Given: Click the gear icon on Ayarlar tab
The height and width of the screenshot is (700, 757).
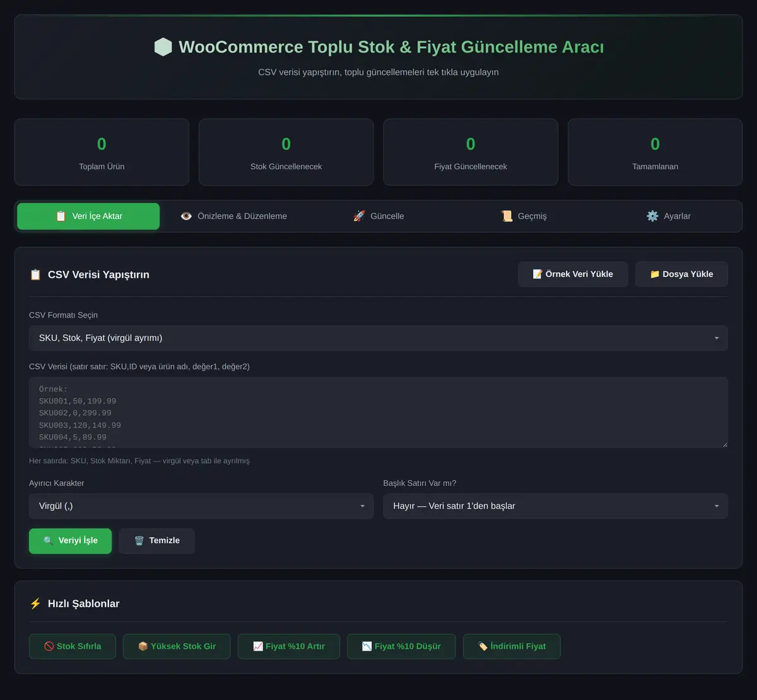Looking at the screenshot, I should 652,216.
